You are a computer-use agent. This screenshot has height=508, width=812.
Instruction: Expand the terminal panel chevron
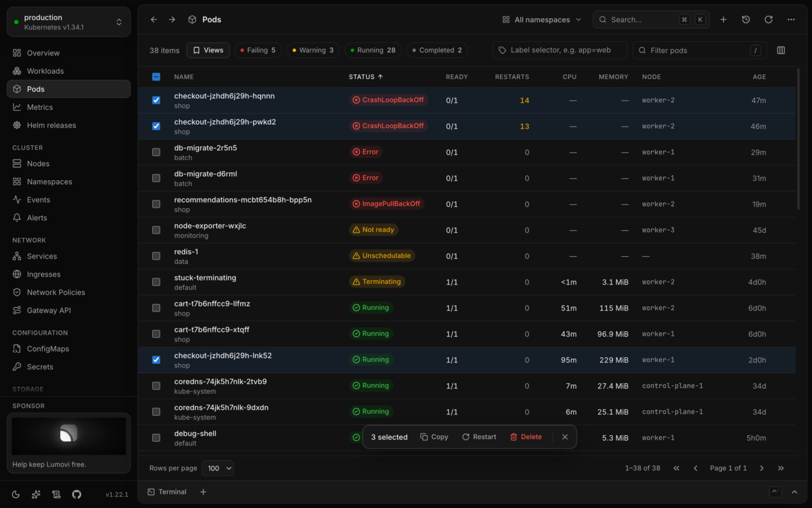(x=795, y=492)
